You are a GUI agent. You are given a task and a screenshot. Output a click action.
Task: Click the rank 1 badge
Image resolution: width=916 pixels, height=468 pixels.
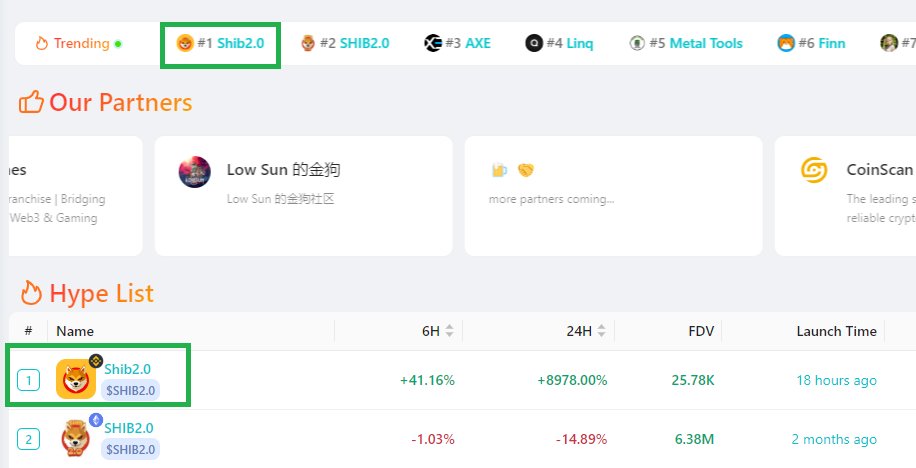[x=29, y=381]
